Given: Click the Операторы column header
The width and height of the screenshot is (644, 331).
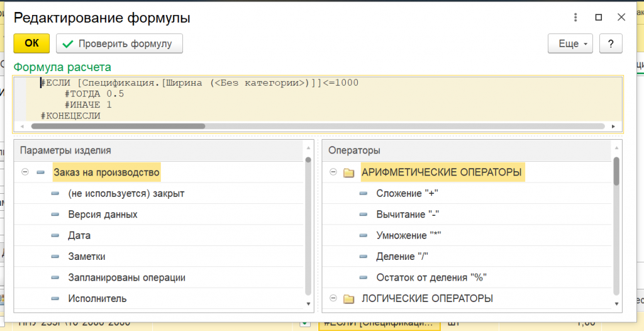Looking at the screenshot, I should pyautogui.click(x=467, y=150).
